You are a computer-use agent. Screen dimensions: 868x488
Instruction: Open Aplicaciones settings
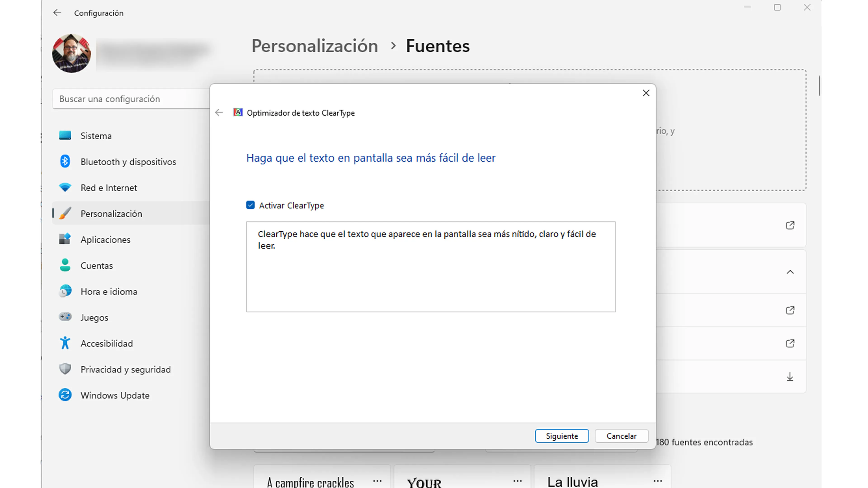(x=131, y=239)
